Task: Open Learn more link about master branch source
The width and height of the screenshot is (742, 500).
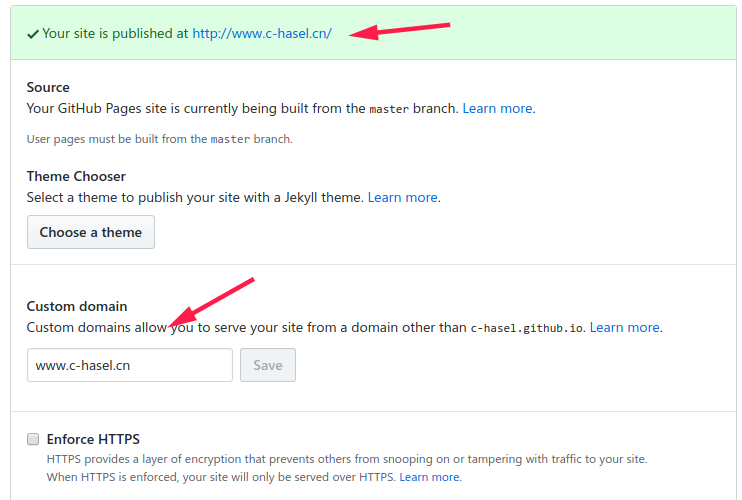Action: pyautogui.click(x=497, y=108)
